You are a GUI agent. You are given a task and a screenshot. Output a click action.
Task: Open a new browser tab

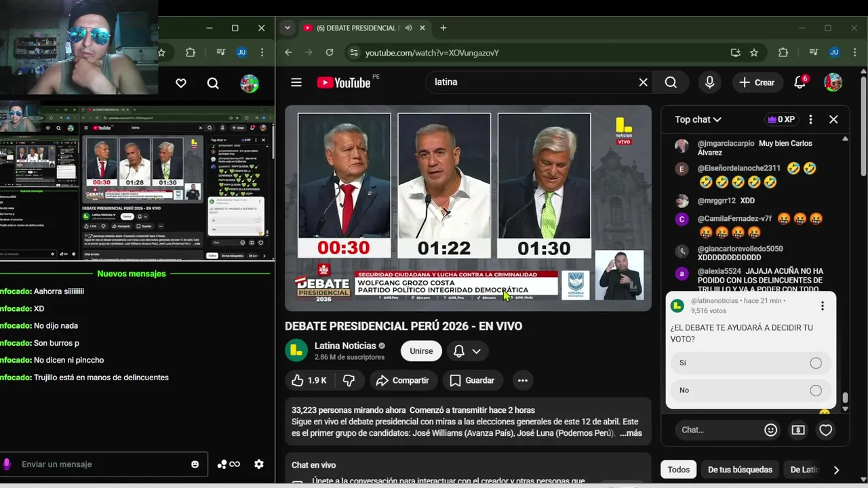(443, 28)
